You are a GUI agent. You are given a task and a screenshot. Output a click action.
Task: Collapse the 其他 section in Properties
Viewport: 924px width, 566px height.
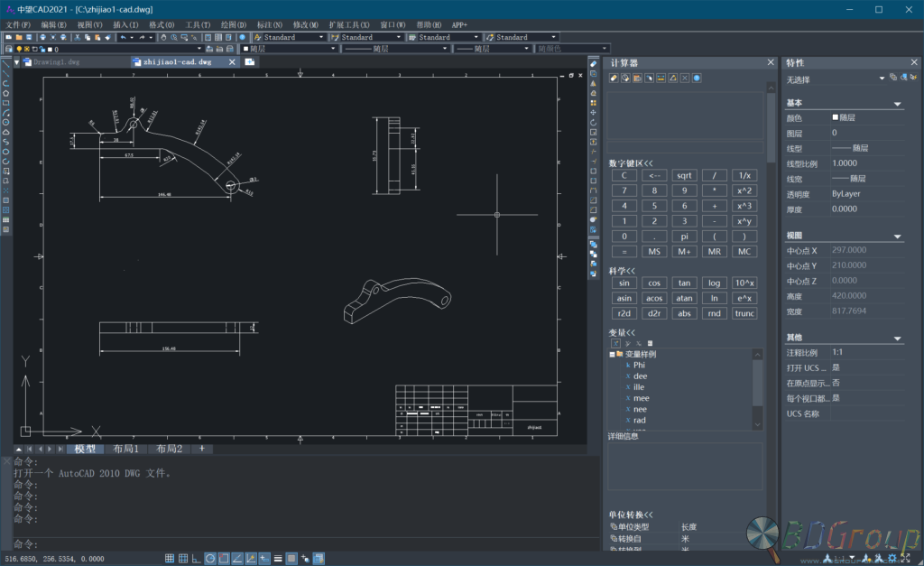coord(898,339)
